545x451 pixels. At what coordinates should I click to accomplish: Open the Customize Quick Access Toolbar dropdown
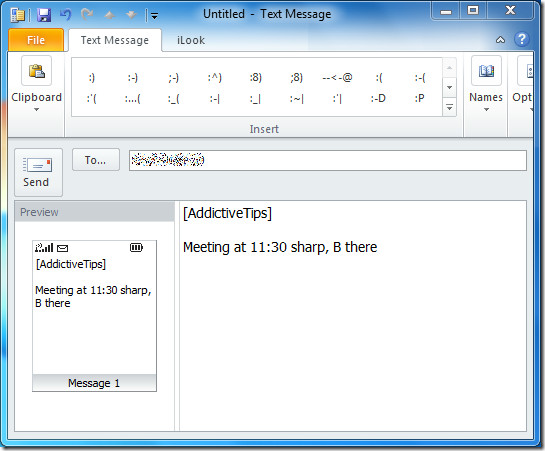click(154, 15)
